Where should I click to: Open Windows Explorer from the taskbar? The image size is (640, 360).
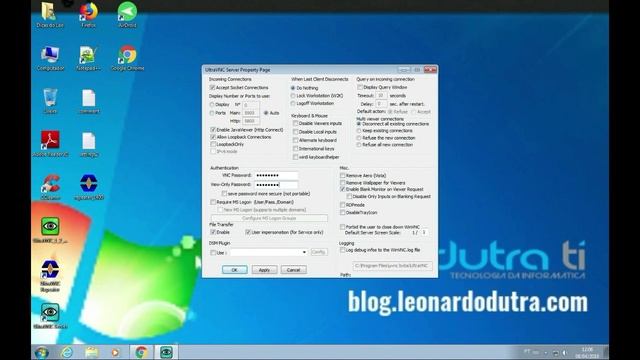(91, 352)
